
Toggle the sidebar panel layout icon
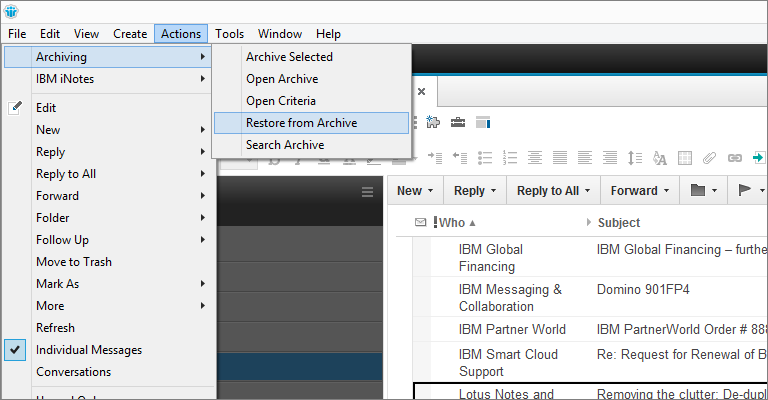pyautogui.click(x=483, y=122)
